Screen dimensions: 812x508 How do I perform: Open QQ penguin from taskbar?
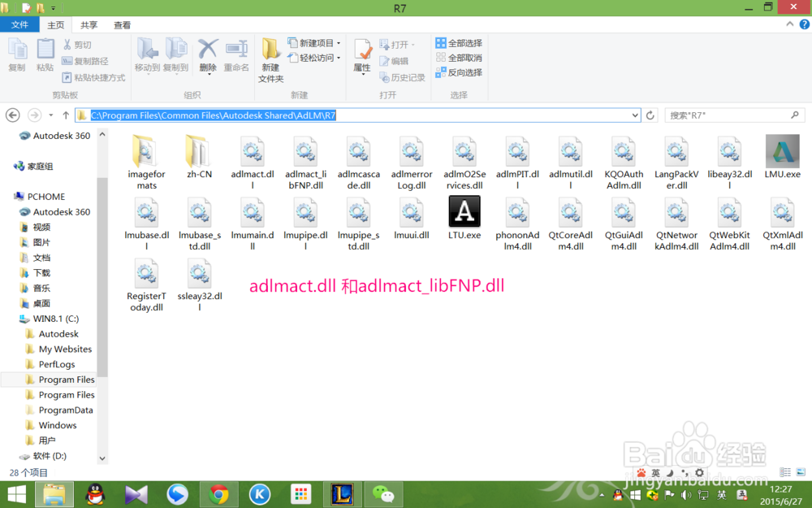click(x=95, y=494)
